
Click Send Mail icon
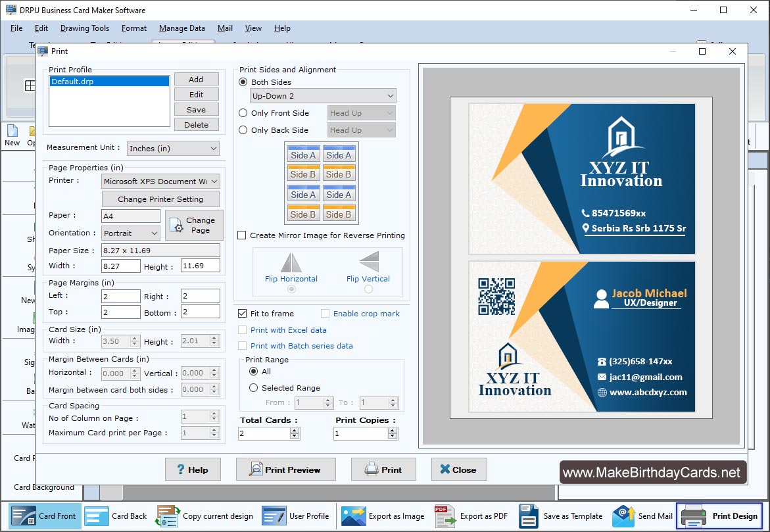point(623,516)
